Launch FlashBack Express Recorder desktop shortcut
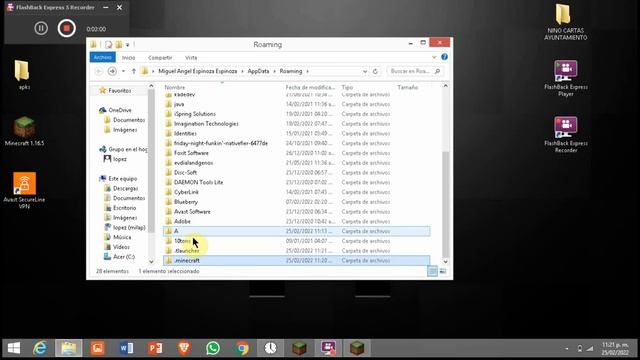 566,135
